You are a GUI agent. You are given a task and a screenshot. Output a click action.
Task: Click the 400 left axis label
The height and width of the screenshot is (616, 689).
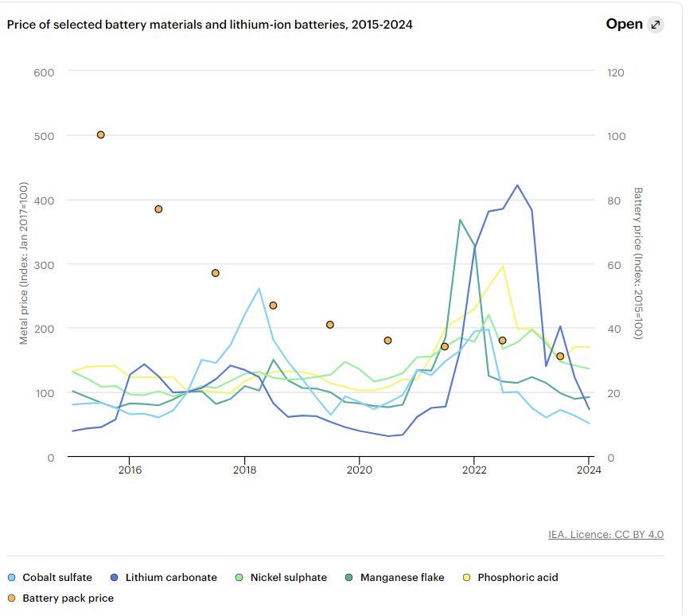tap(44, 201)
